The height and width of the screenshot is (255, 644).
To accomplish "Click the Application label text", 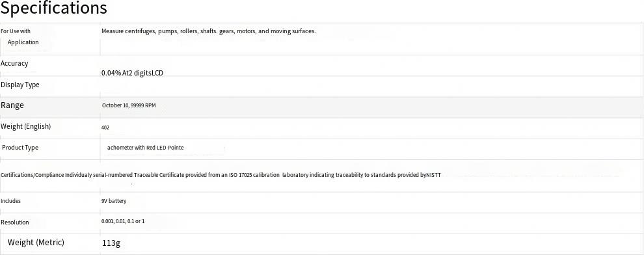I will click(x=23, y=42).
